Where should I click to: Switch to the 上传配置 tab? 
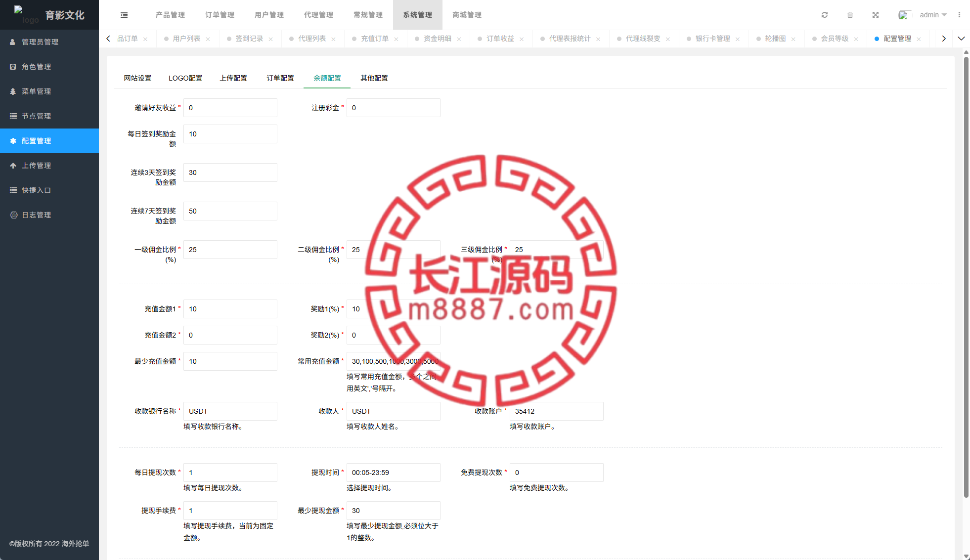[233, 78]
